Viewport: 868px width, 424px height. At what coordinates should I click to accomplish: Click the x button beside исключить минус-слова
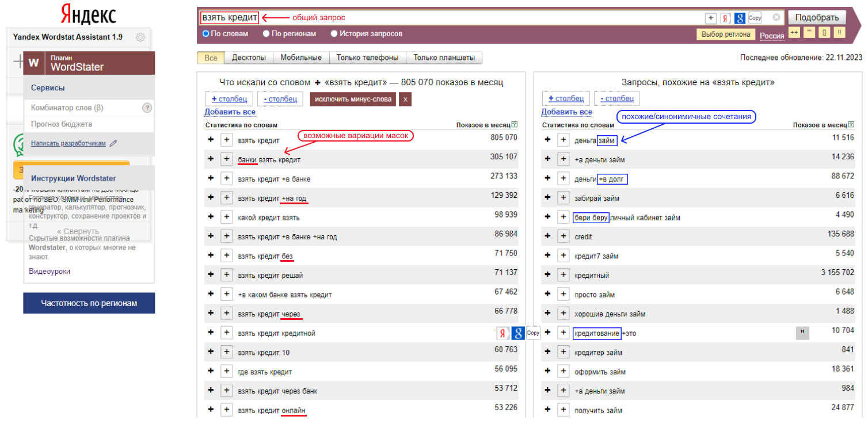click(405, 99)
